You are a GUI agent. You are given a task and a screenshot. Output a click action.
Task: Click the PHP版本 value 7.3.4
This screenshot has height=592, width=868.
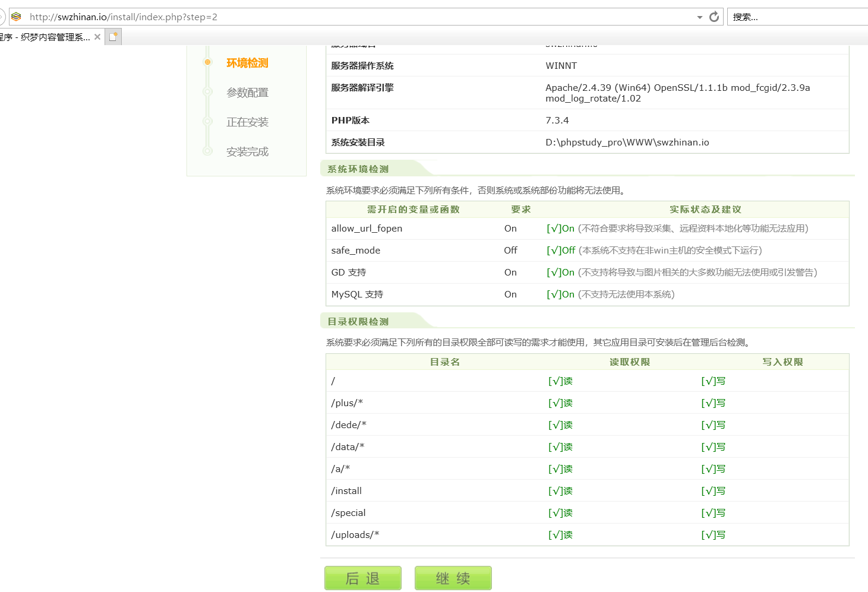(557, 121)
